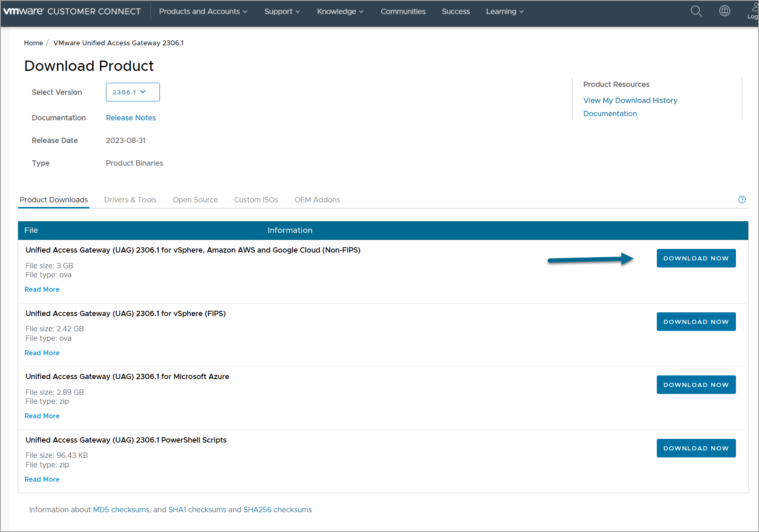Image resolution: width=759 pixels, height=532 pixels.
Task: Click 'File size: 3 GB' text
Action: tap(49, 266)
